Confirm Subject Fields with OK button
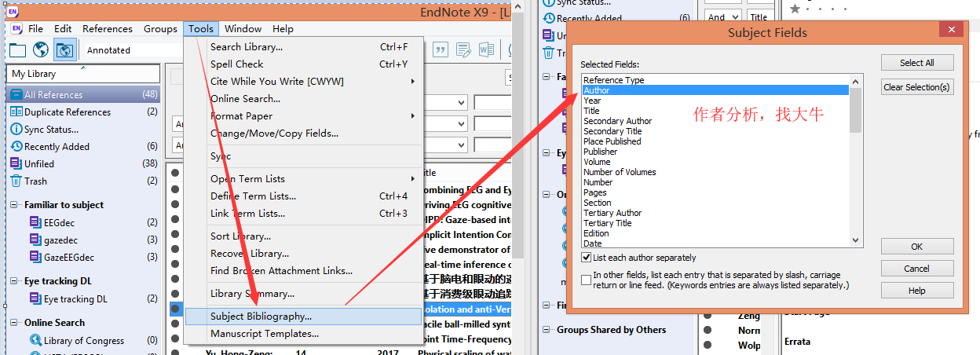Image resolution: width=980 pixels, height=355 pixels. 917,247
